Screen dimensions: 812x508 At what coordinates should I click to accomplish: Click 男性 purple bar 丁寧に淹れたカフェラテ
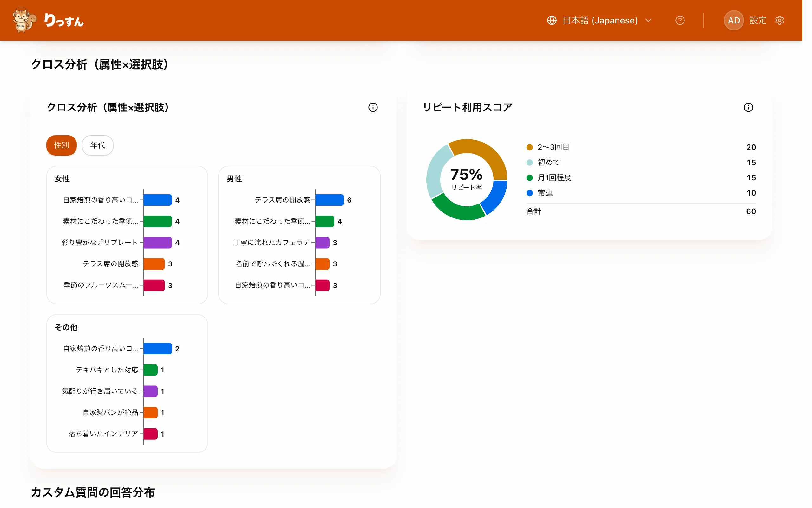click(x=322, y=243)
